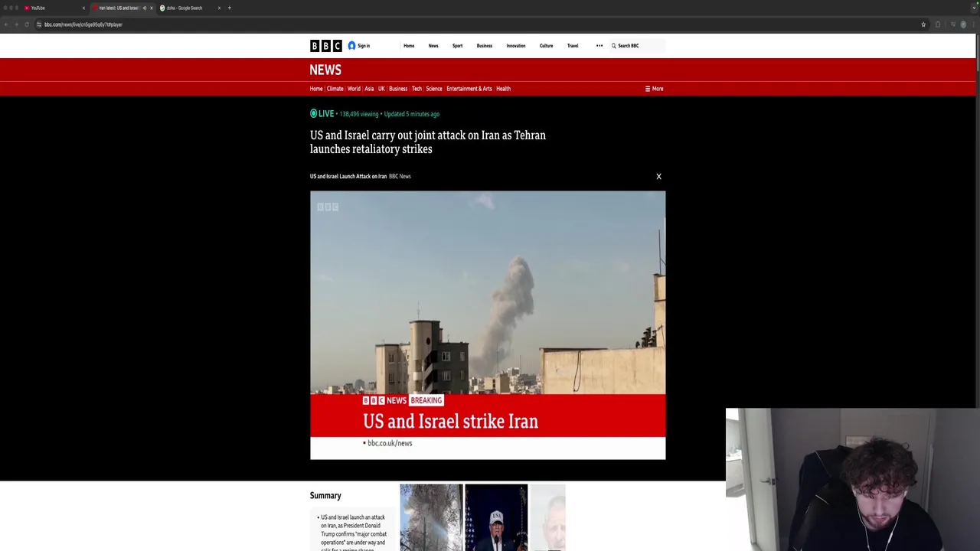Click 'US and Israel Launch Attack on Iran' caption

pyautogui.click(x=348, y=177)
